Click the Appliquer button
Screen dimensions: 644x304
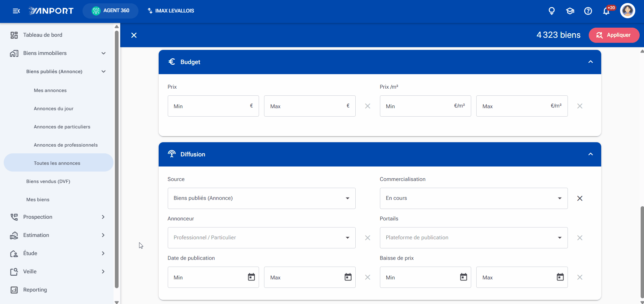pyautogui.click(x=614, y=35)
